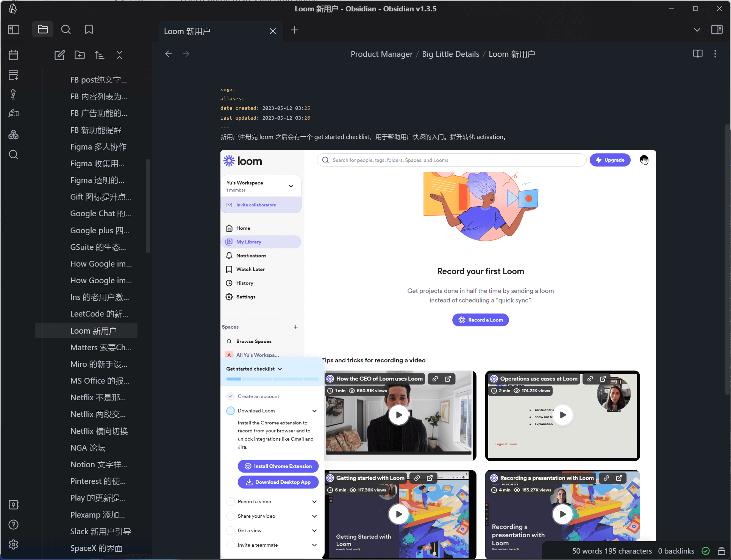Screen dimensions: 731x560
Task: Toggle the right sidebar panel
Action: click(x=717, y=30)
